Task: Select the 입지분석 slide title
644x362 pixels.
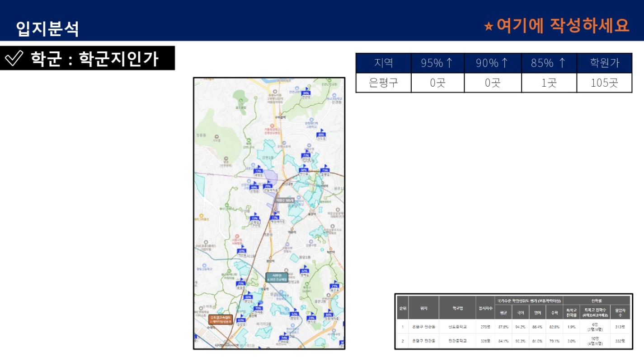Action: click(47, 28)
